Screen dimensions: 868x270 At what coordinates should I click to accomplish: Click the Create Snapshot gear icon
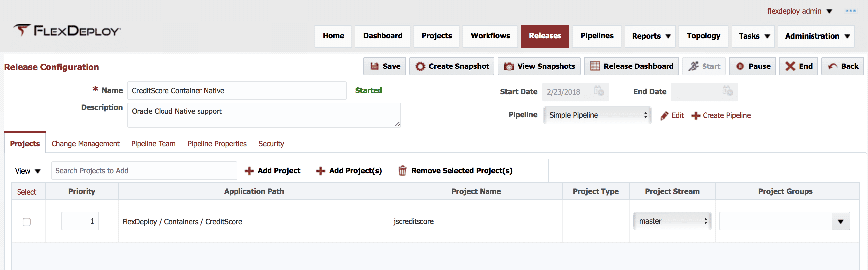click(x=420, y=66)
